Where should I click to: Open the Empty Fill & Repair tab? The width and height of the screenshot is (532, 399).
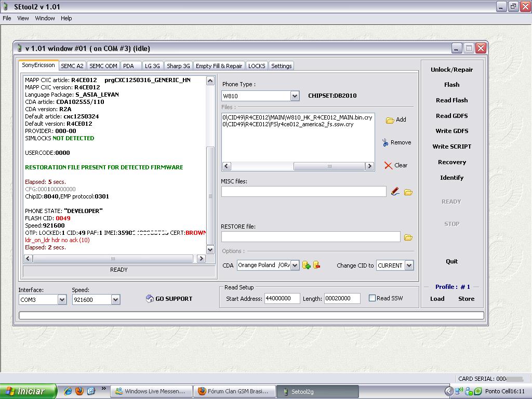219,66
